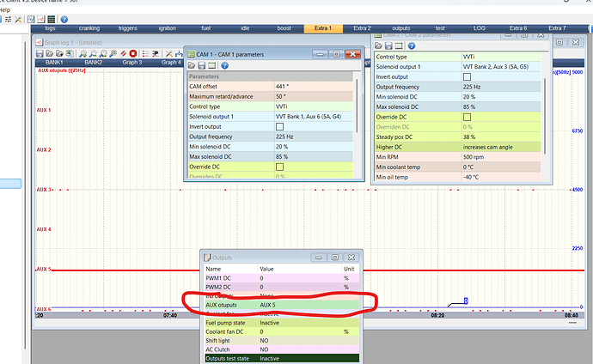Switch to the ignition tab
The height and width of the screenshot is (364, 593).
point(168,28)
